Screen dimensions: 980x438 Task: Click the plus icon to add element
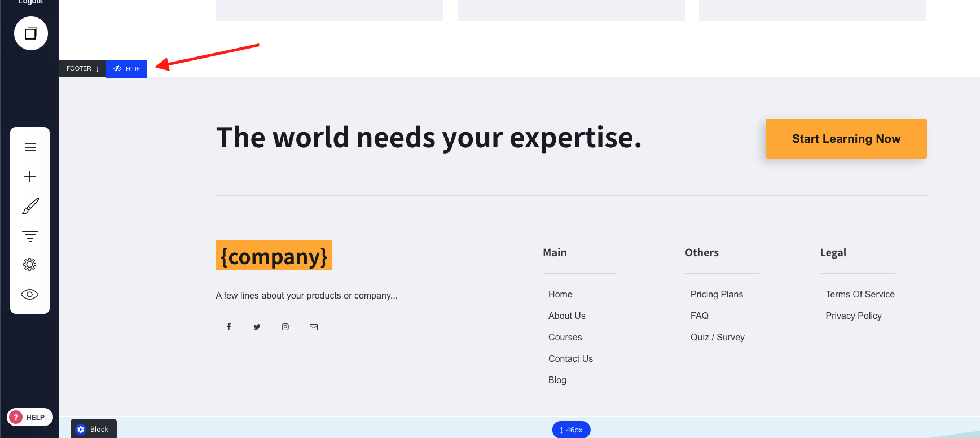coord(30,177)
